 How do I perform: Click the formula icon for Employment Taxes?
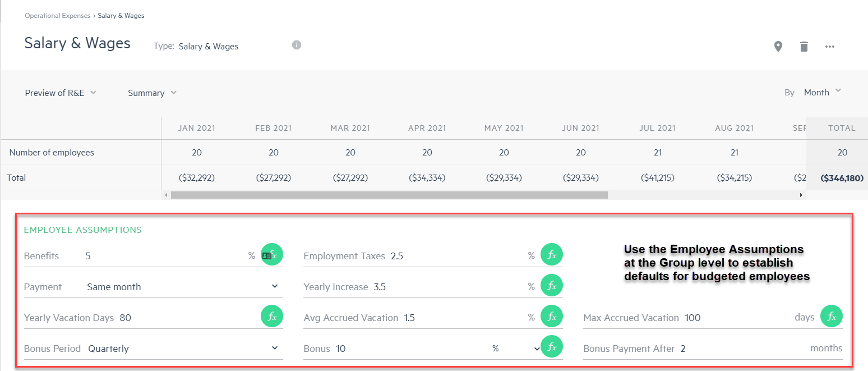[x=551, y=255]
